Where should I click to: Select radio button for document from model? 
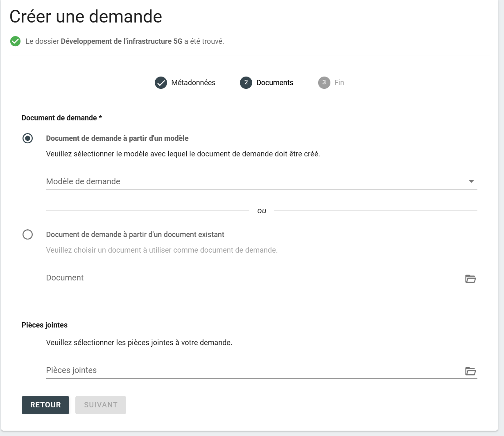(x=27, y=138)
